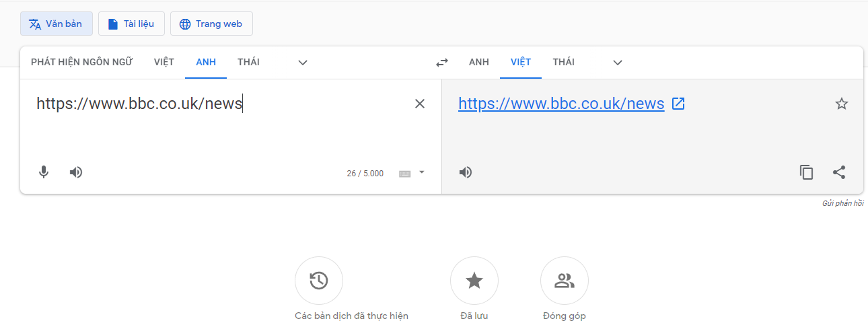Swap source and target languages
Screen dimensions: 868x327
tap(442, 63)
